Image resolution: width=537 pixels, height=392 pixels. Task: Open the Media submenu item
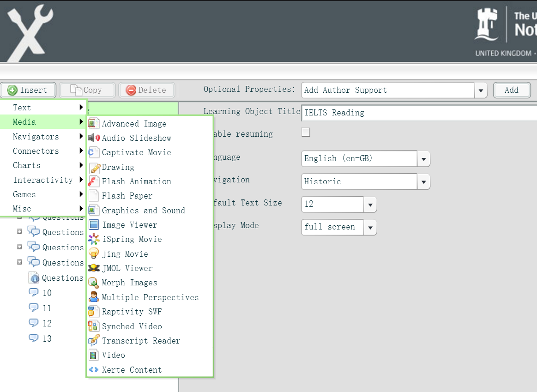(x=43, y=122)
